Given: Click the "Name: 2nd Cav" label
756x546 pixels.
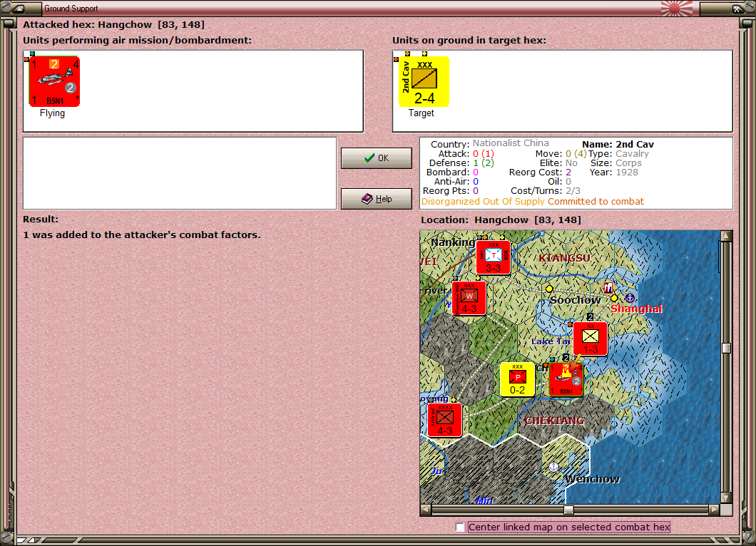Looking at the screenshot, I should tap(618, 144).
